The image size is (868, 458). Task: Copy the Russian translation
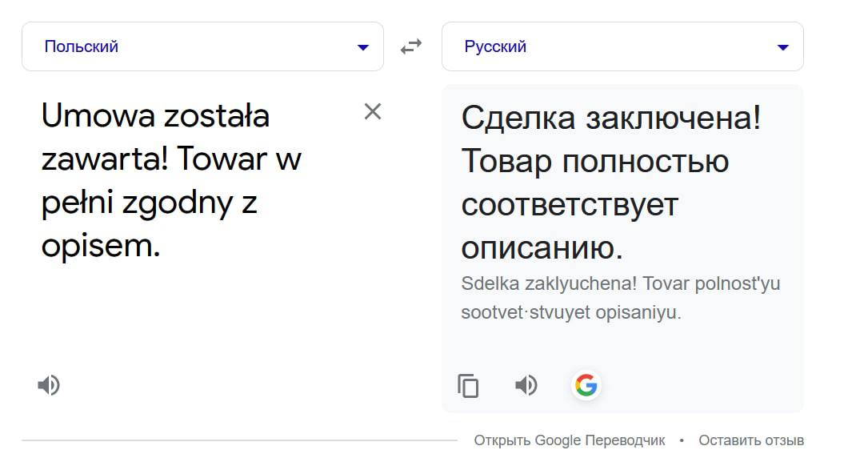tap(468, 385)
